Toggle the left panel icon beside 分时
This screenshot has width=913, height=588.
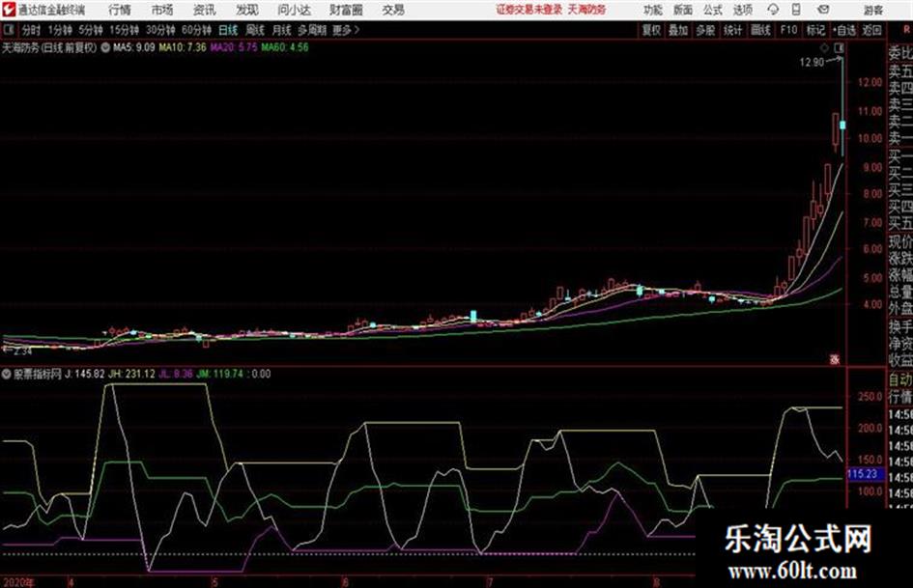click(x=8, y=30)
